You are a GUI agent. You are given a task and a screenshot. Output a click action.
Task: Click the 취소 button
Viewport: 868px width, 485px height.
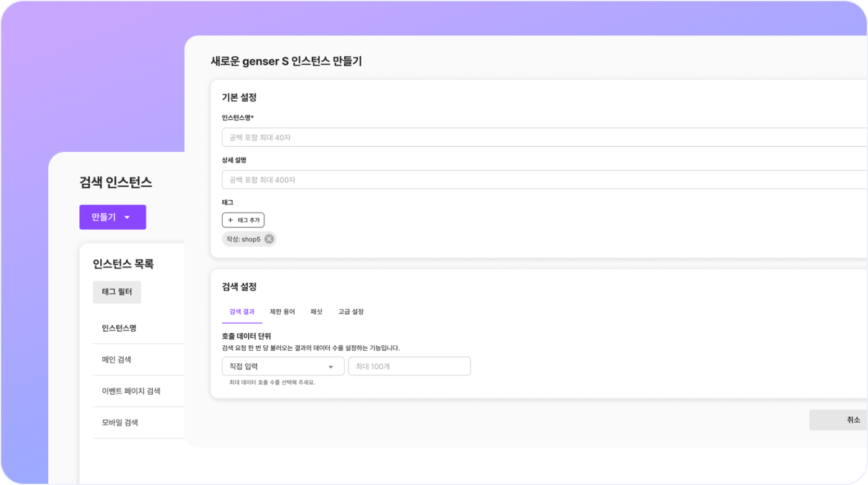853,420
